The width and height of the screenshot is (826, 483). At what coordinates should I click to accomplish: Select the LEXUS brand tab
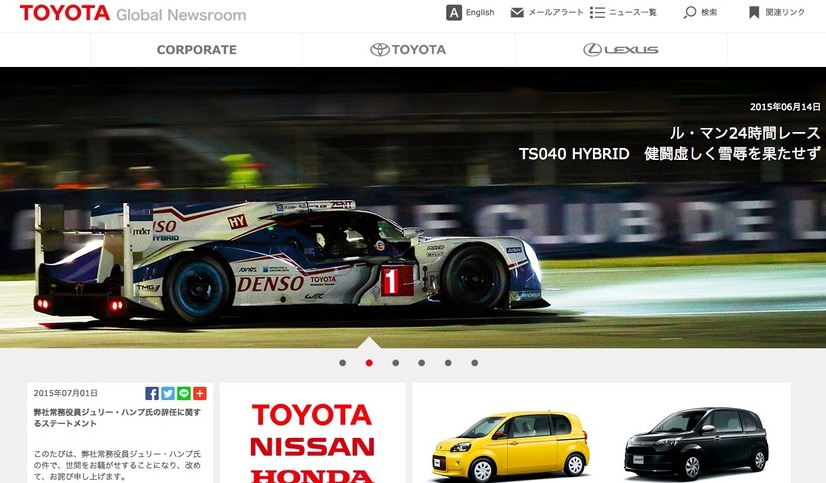click(x=621, y=50)
